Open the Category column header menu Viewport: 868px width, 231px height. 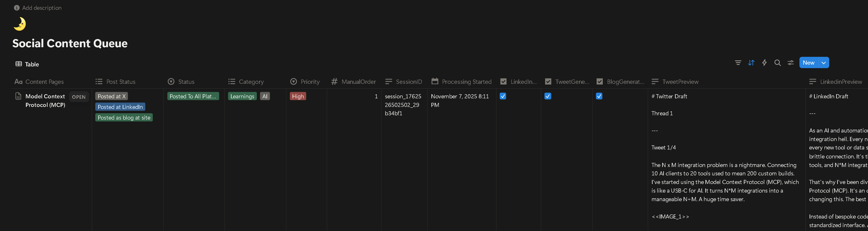pos(251,82)
